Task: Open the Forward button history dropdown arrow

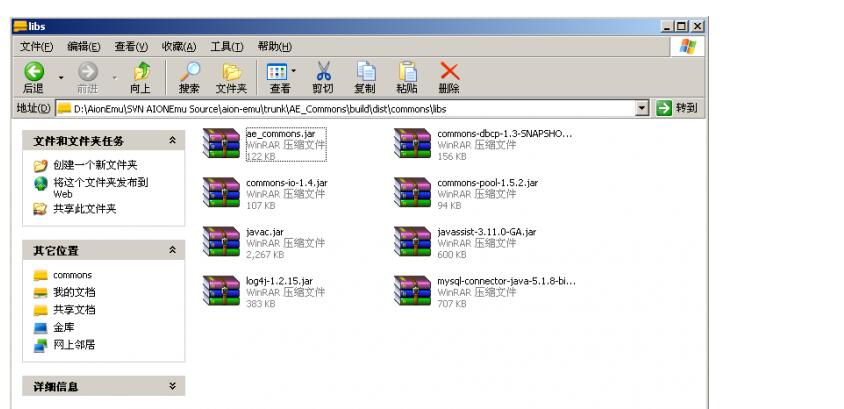Action: point(114,77)
